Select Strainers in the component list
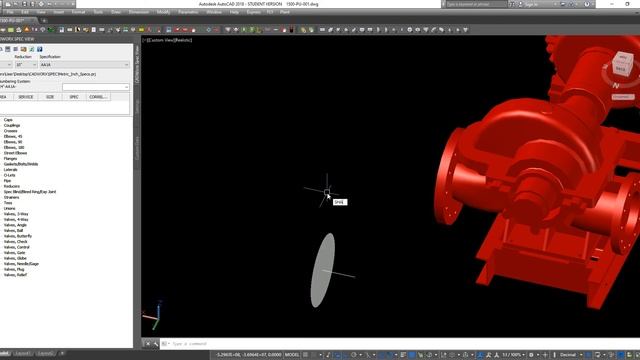 (x=11, y=197)
